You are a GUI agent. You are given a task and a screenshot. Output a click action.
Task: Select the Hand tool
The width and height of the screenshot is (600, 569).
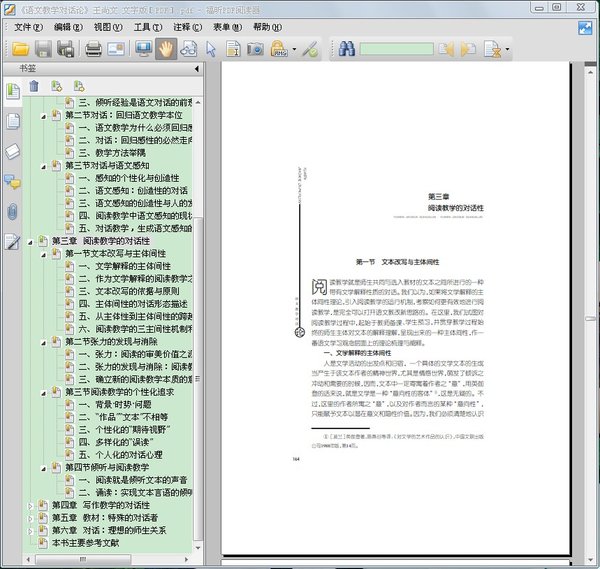[166, 48]
